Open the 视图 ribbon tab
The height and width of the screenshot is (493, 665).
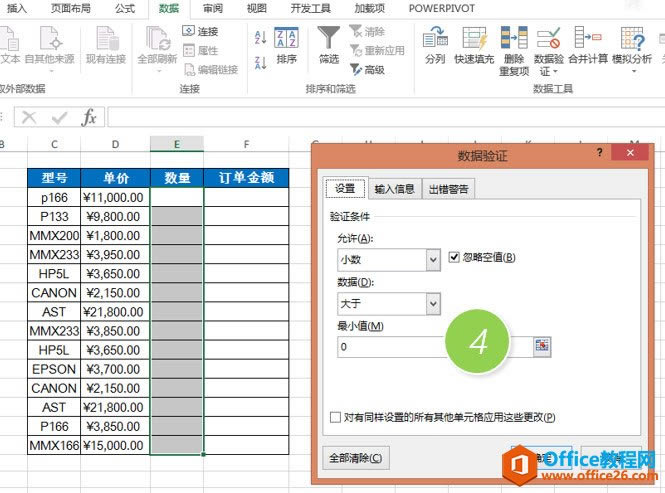[256, 8]
